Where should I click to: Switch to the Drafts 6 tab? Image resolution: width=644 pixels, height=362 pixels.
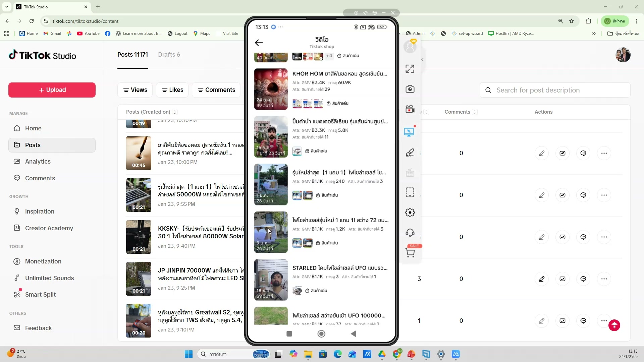169,55
